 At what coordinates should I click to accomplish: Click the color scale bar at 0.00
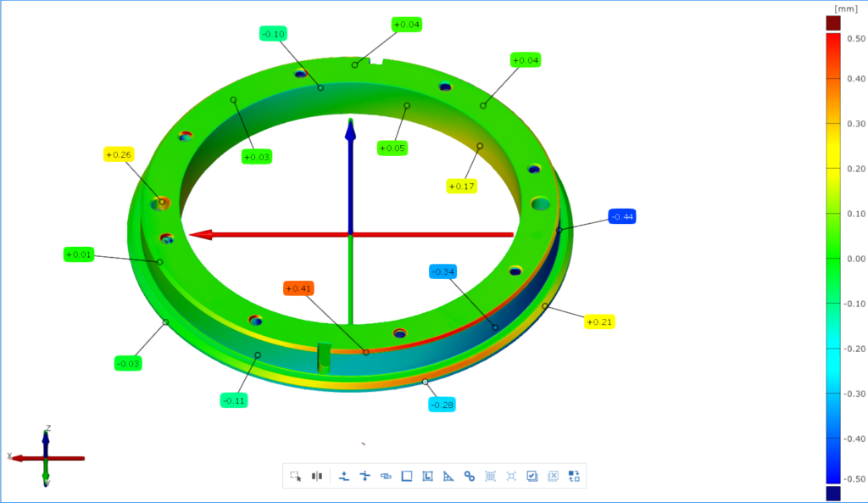[x=833, y=259]
